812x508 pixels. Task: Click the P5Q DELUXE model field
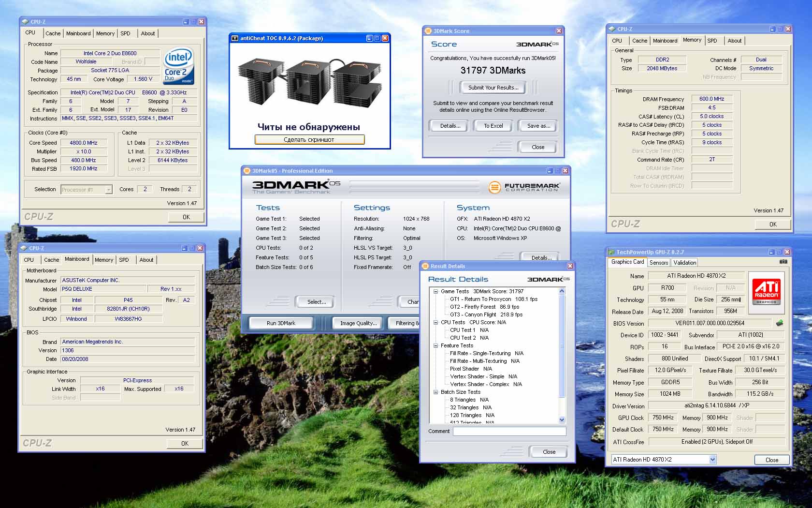coord(103,289)
